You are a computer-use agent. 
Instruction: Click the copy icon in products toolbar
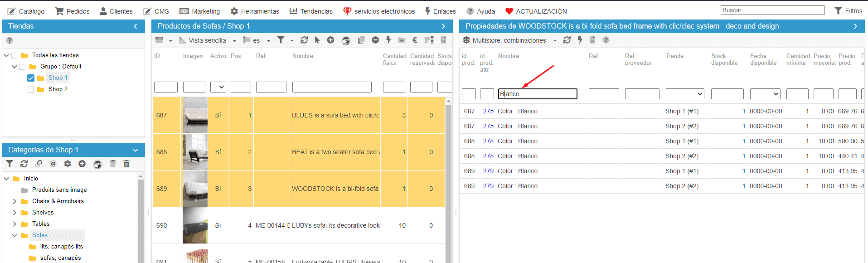[x=361, y=40]
